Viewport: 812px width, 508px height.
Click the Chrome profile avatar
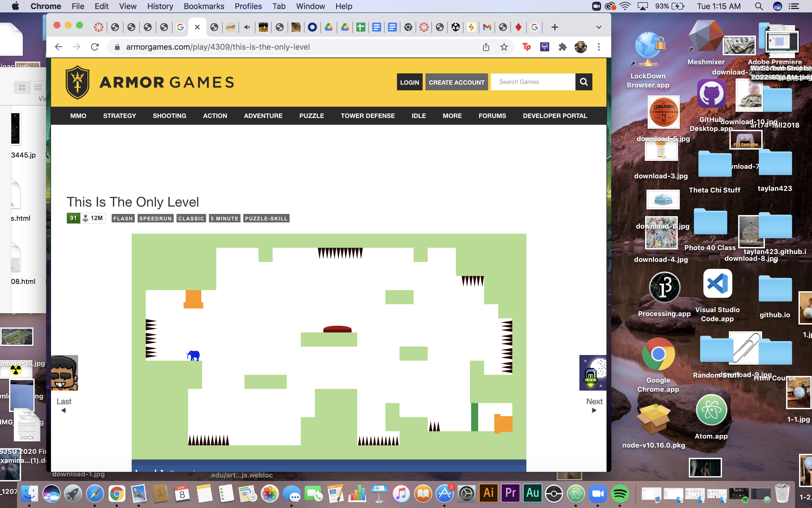pos(581,47)
